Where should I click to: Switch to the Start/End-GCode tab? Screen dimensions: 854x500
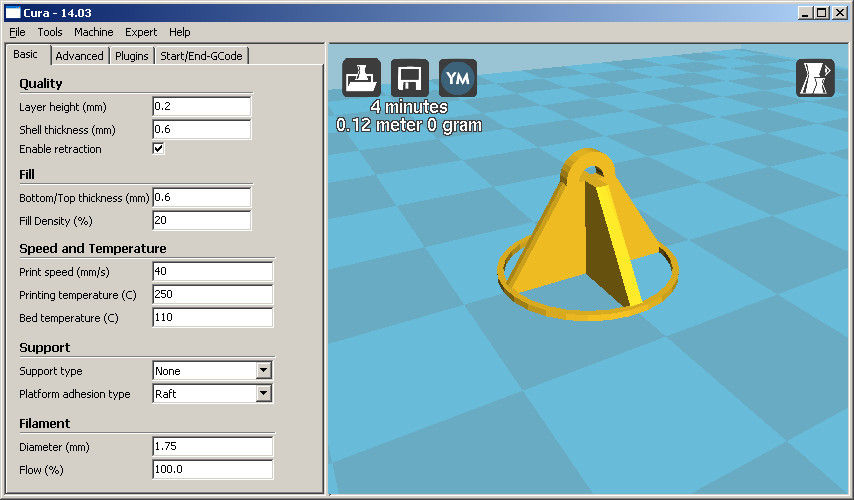[x=202, y=56]
